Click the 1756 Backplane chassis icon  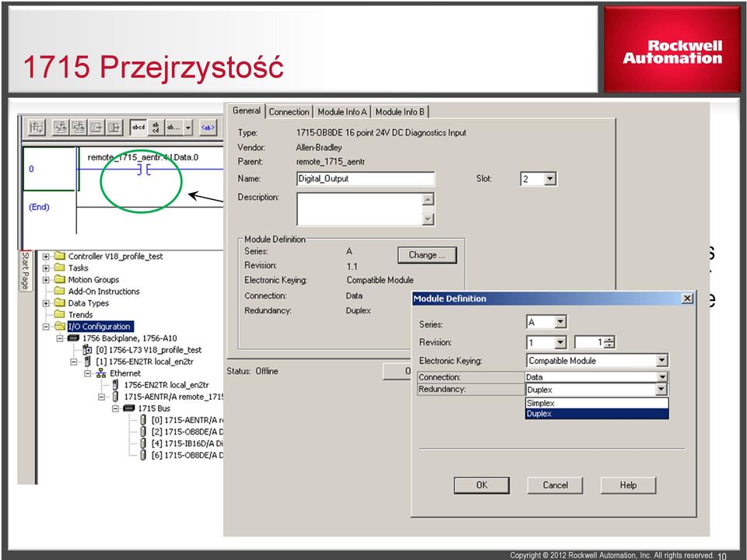click(x=73, y=338)
